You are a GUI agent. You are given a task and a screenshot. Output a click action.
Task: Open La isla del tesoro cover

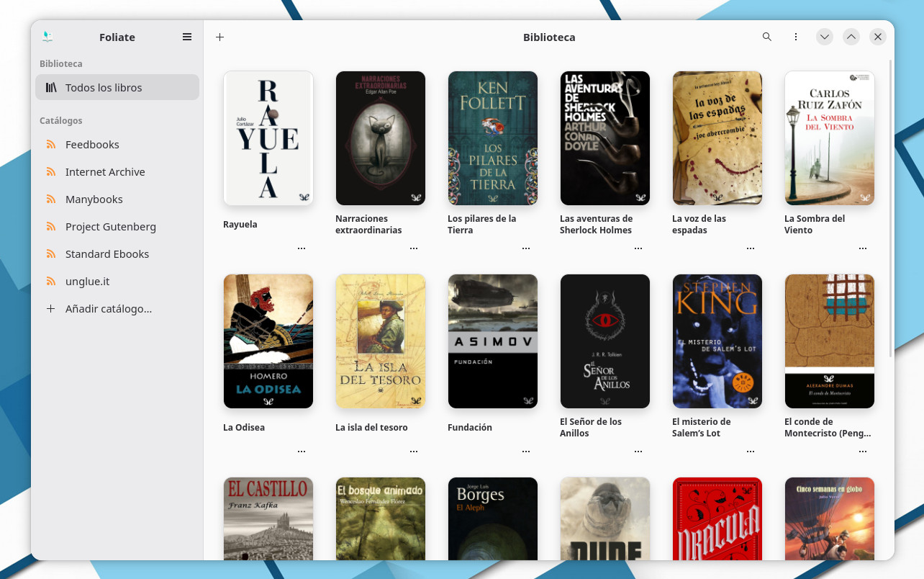tap(381, 341)
